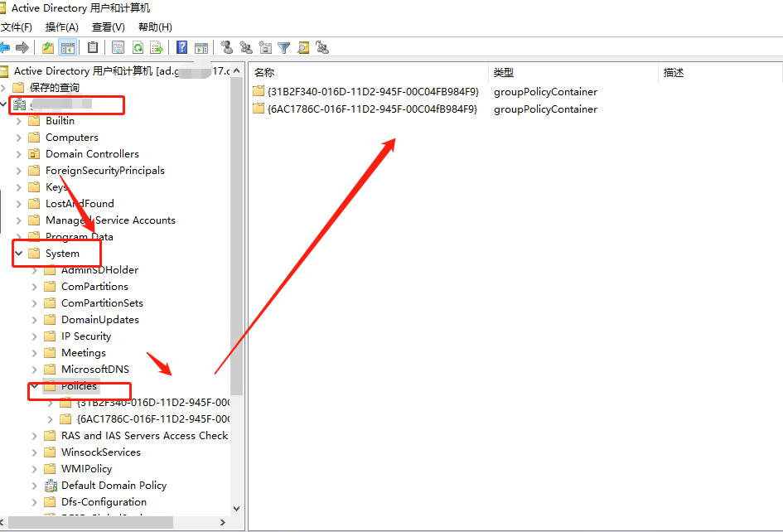Click groupPolicyContainer type in first list row
Image resolution: width=783 pixels, height=532 pixels.
[545, 92]
